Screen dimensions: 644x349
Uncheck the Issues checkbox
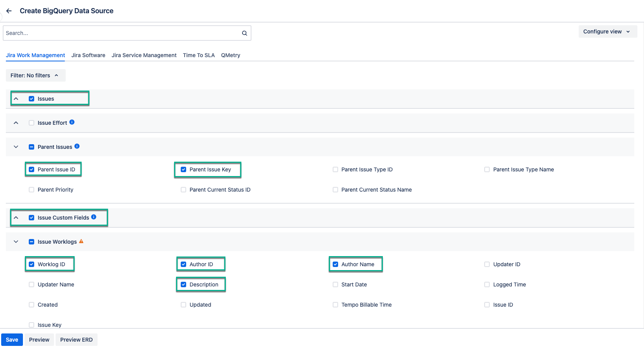31,99
